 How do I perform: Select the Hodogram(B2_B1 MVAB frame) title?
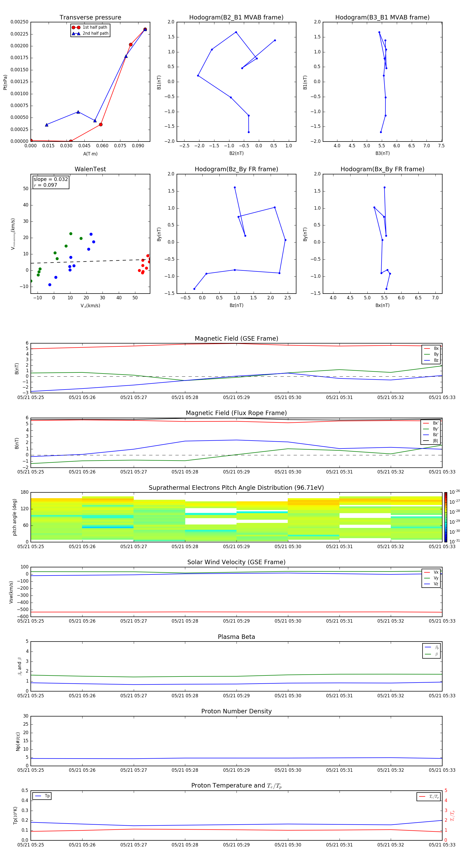[236, 18]
